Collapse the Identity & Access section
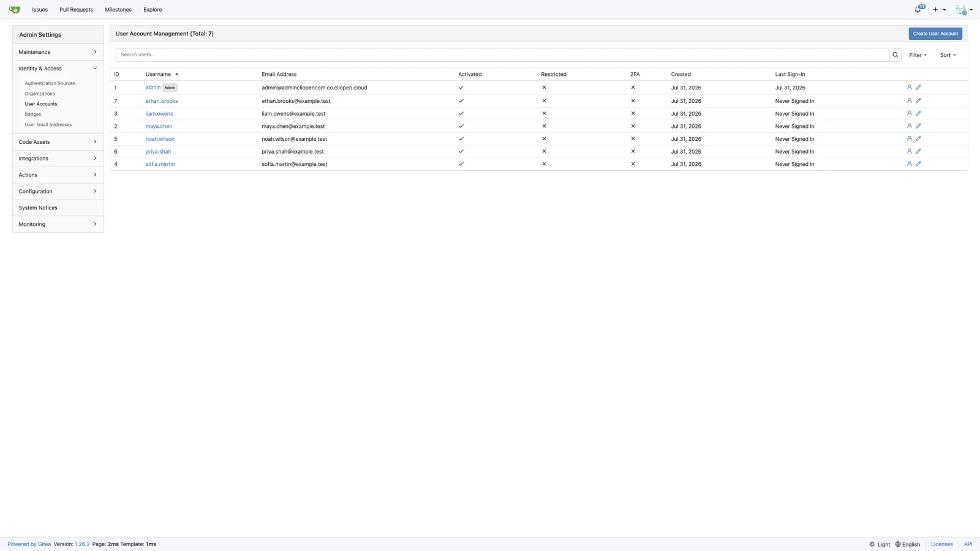 coord(58,69)
